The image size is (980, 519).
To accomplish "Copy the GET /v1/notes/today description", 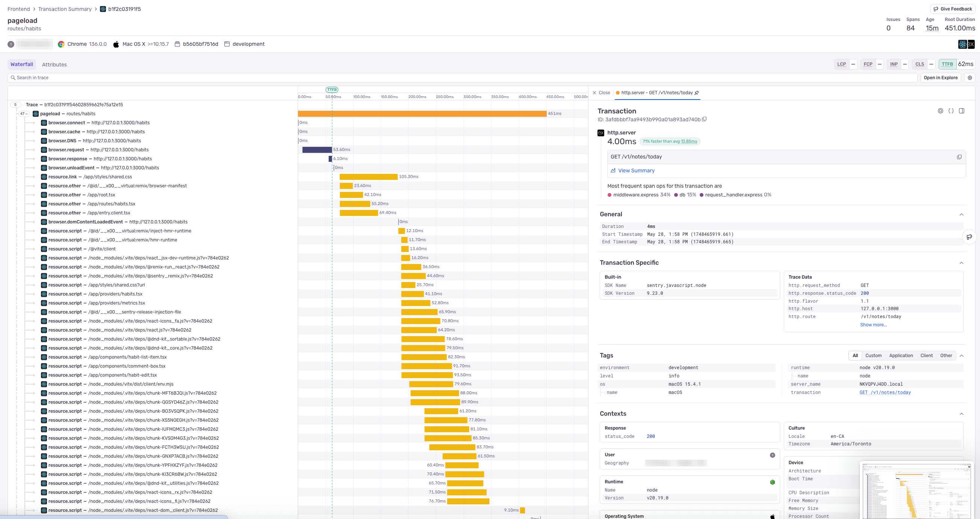I will pos(959,157).
